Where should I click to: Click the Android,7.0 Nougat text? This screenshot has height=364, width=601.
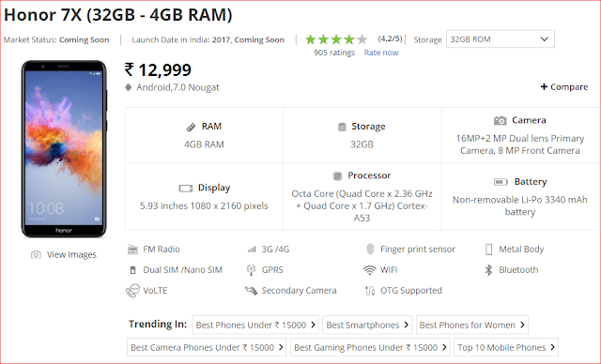(x=177, y=87)
